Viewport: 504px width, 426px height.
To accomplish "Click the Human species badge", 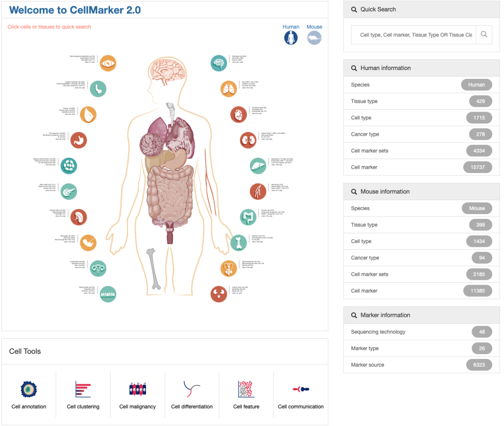I will (476, 85).
